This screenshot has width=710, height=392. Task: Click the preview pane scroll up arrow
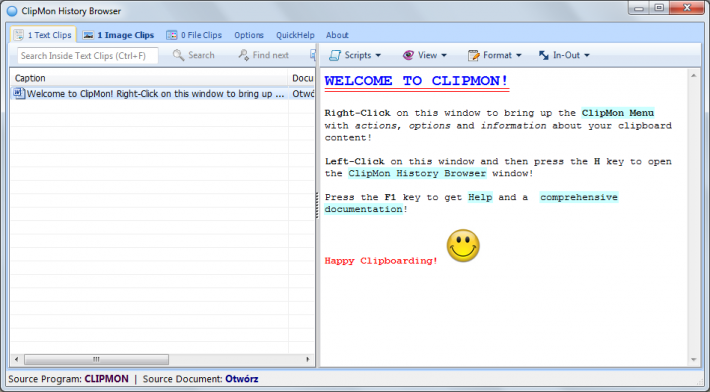tap(694, 76)
